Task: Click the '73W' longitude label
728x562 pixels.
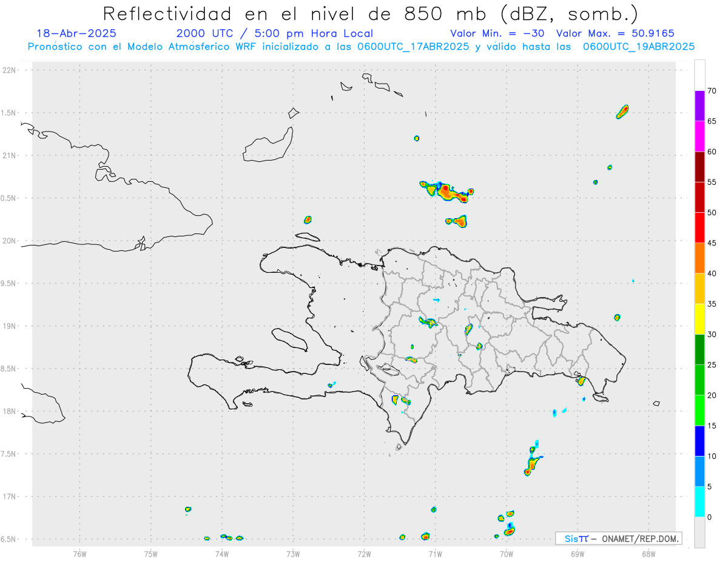Action: 293,554
